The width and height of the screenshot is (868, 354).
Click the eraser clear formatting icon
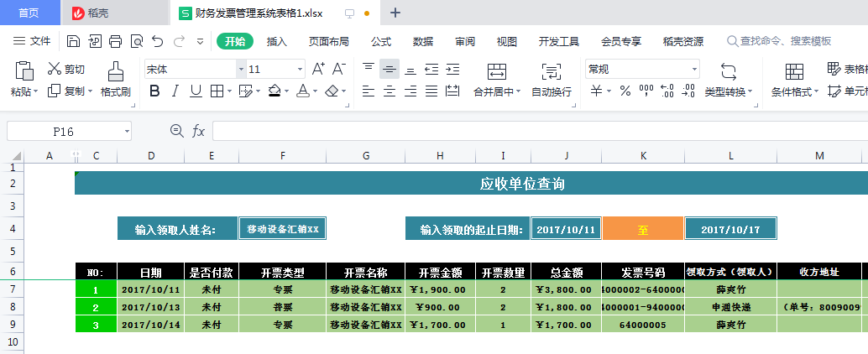click(332, 91)
